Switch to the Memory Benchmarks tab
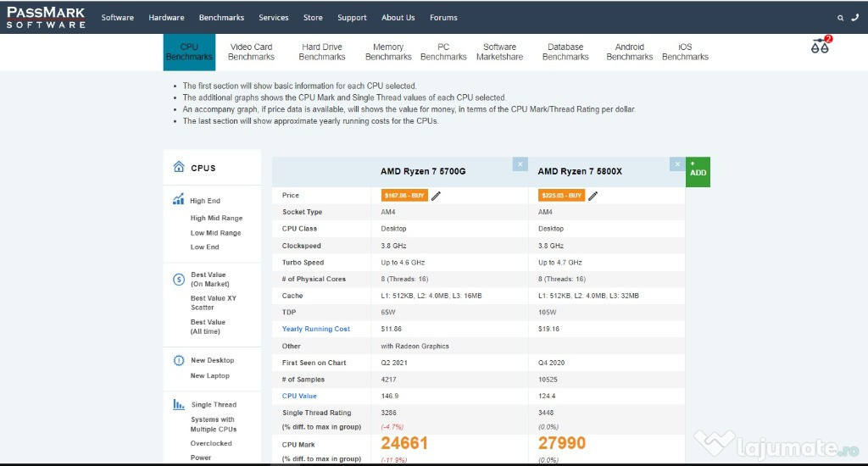868x466 pixels. [x=388, y=52]
